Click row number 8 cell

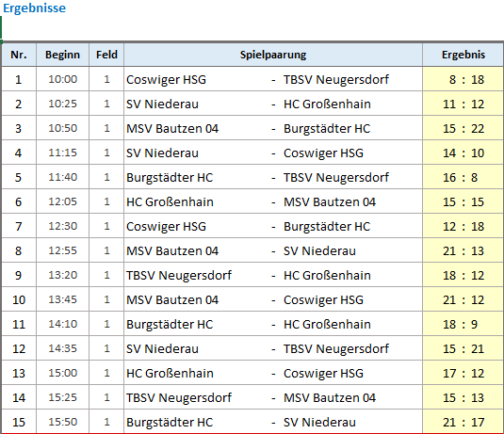pyautogui.click(x=19, y=250)
